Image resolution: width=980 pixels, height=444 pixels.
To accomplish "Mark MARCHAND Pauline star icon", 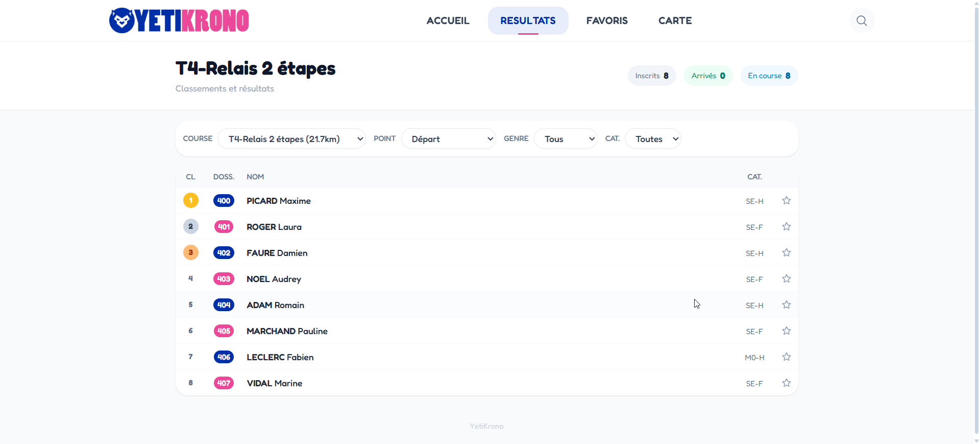I will tap(786, 331).
